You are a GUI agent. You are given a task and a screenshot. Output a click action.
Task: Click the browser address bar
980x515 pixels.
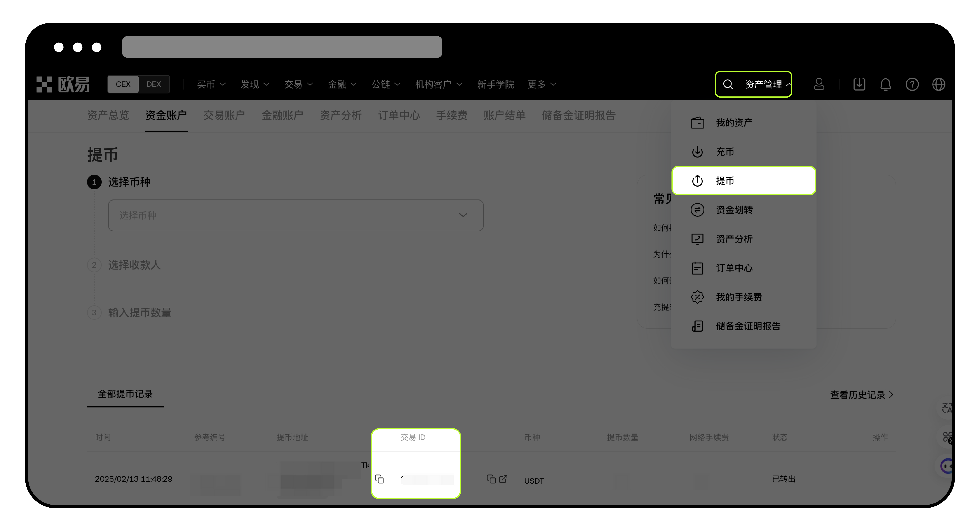(x=282, y=47)
